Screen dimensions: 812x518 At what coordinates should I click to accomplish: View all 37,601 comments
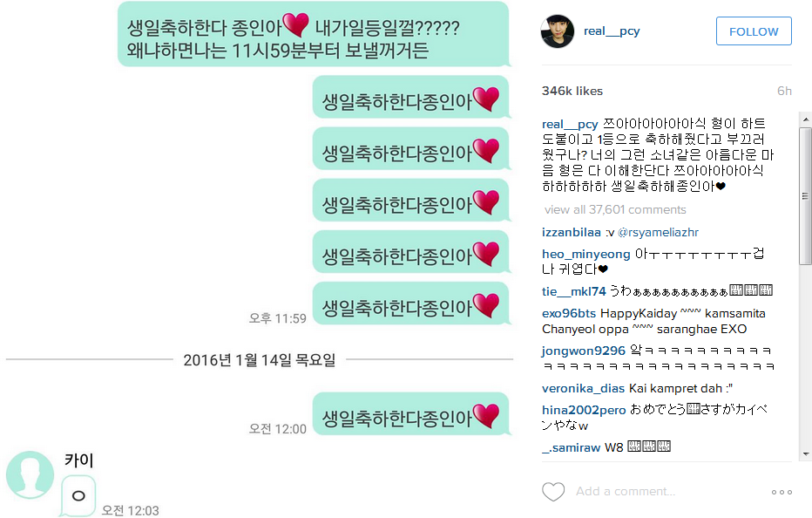pos(615,209)
